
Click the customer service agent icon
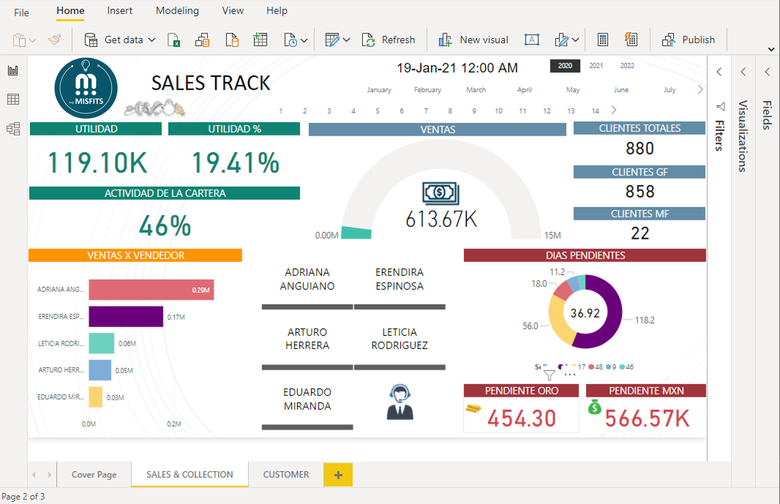[400, 402]
